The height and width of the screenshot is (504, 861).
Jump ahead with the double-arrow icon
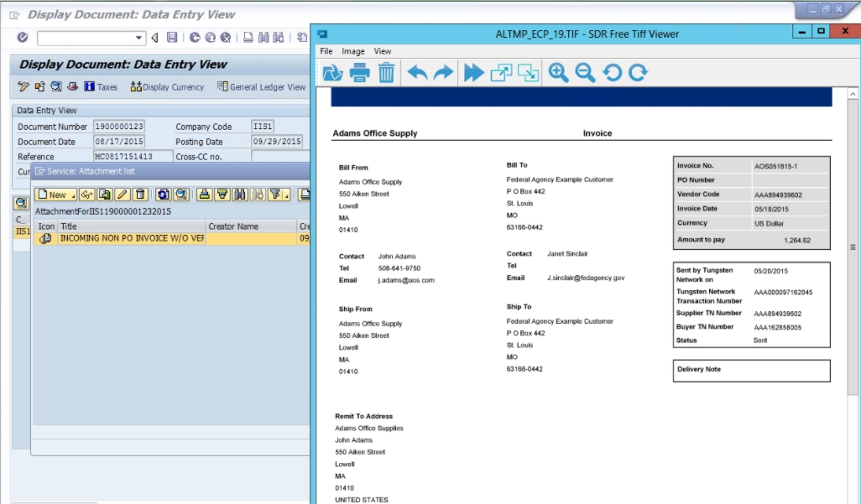pos(474,72)
